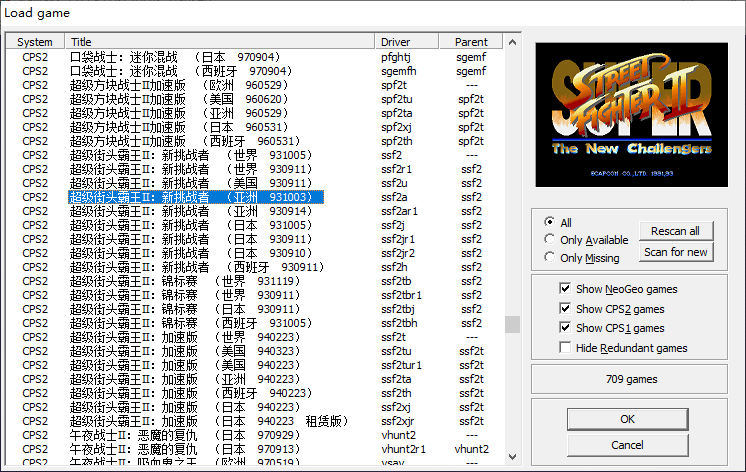Click the scroll down arrow of the game list
This screenshot has width=746, height=472.
(512, 459)
